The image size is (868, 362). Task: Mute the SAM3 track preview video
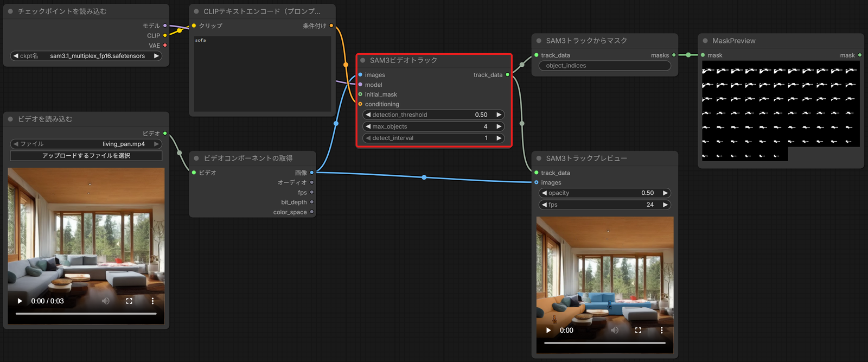pyautogui.click(x=615, y=330)
